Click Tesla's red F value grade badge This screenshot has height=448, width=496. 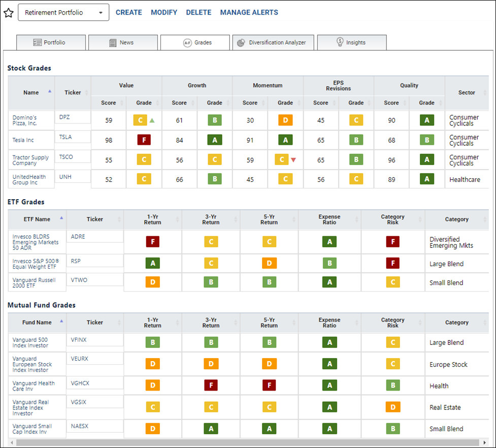(144, 140)
